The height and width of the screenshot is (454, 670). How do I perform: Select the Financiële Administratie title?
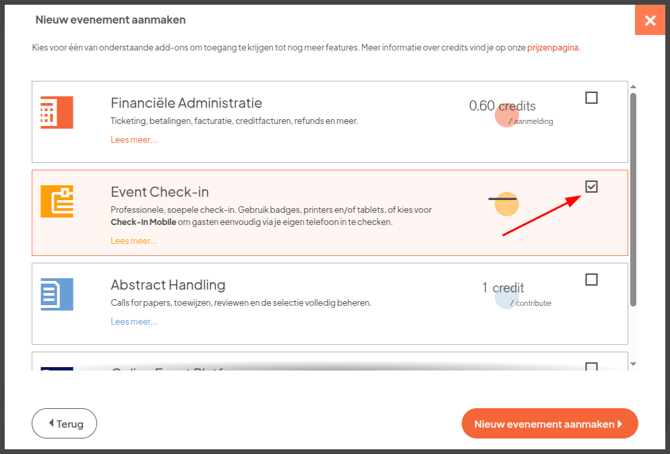click(x=186, y=103)
